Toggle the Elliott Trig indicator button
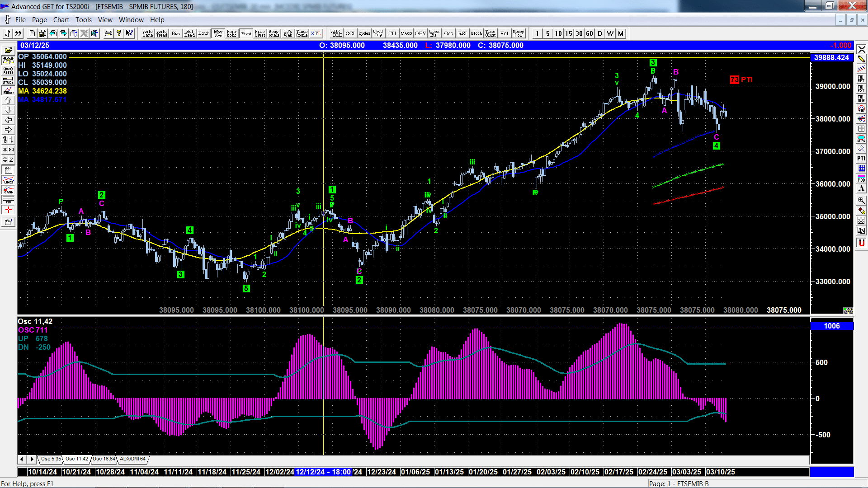The image size is (868, 488). [378, 33]
